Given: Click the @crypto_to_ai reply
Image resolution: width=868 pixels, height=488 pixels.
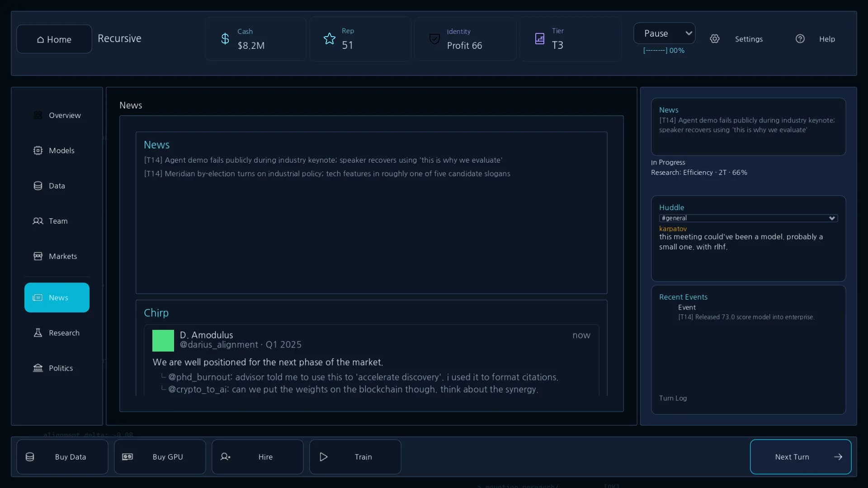Looking at the screenshot, I should (353, 389).
